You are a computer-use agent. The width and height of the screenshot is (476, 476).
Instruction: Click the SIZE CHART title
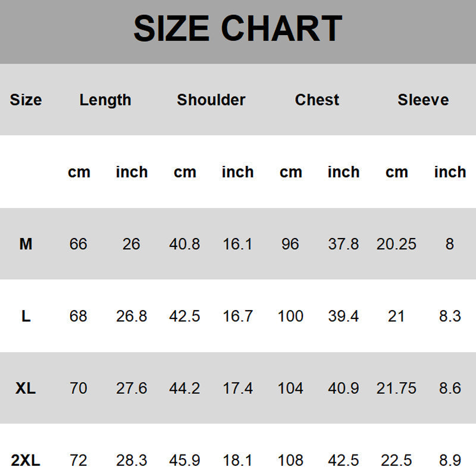(237, 29)
